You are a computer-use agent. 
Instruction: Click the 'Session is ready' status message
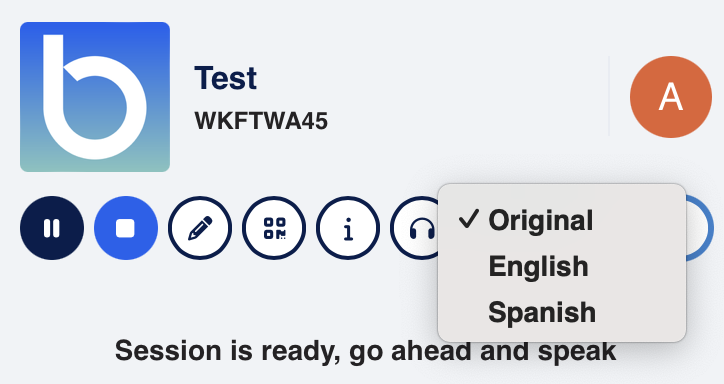[x=365, y=351]
